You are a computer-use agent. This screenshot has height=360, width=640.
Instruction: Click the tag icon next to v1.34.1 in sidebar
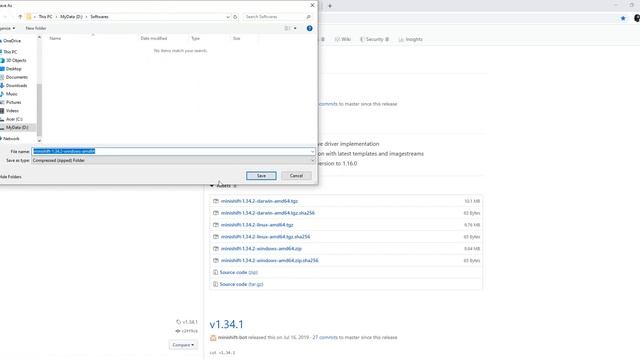178,322
